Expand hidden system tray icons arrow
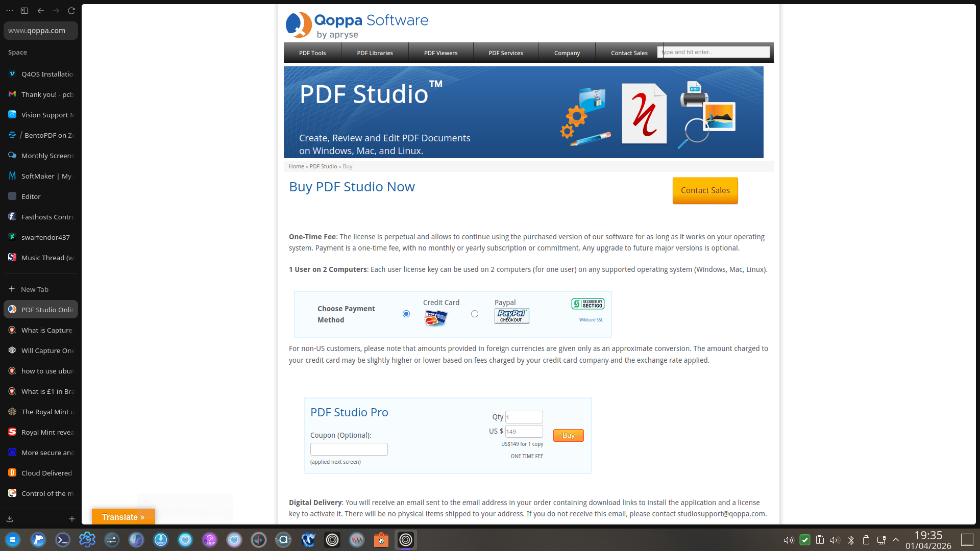Screen dimensions: 980x551 (x=896, y=540)
